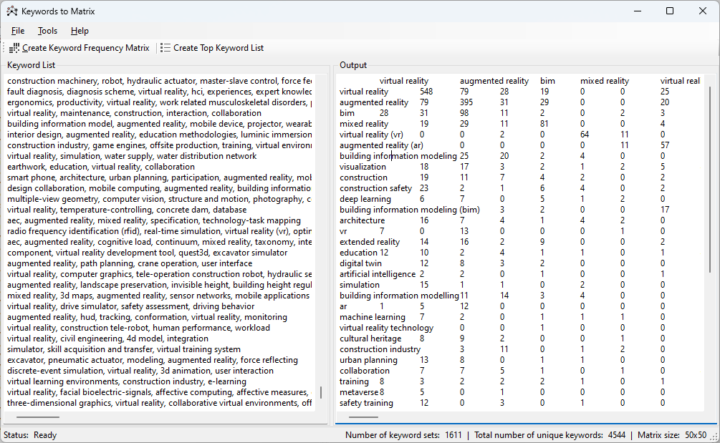Click the 'Status: Ready' status bar entry
The width and height of the screenshot is (720, 443).
[30, 435]
